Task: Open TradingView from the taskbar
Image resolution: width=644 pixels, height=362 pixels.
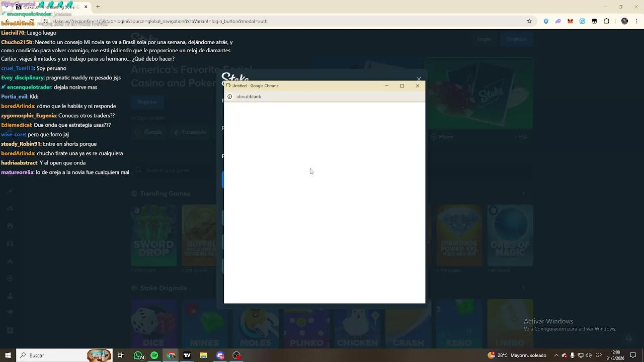Action: pyautogui.click(x=187, y=355)
